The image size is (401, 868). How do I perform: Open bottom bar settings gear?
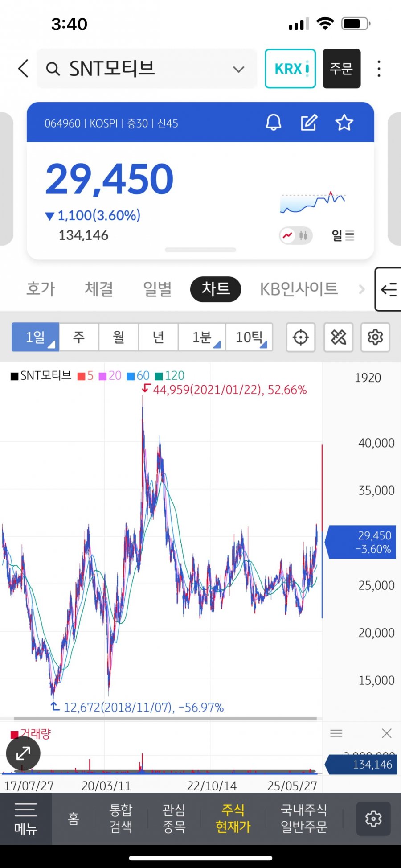(x=373, y=819)
